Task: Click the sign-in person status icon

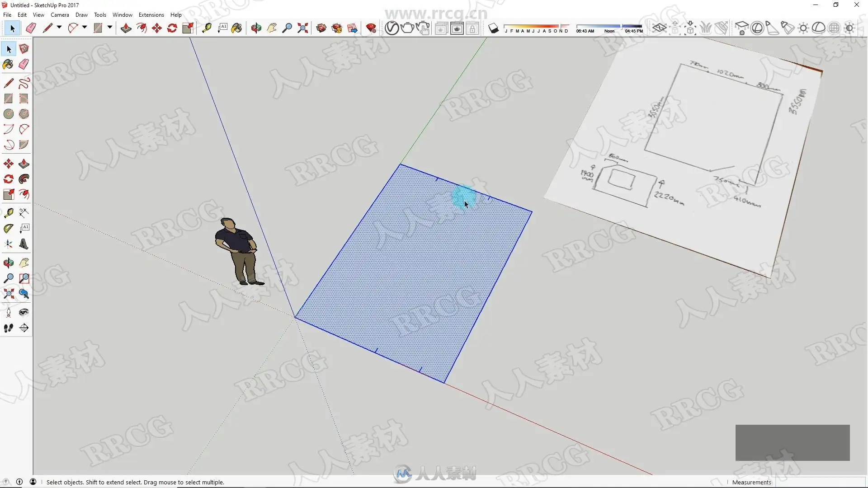Action: click(x=33, y=482)
